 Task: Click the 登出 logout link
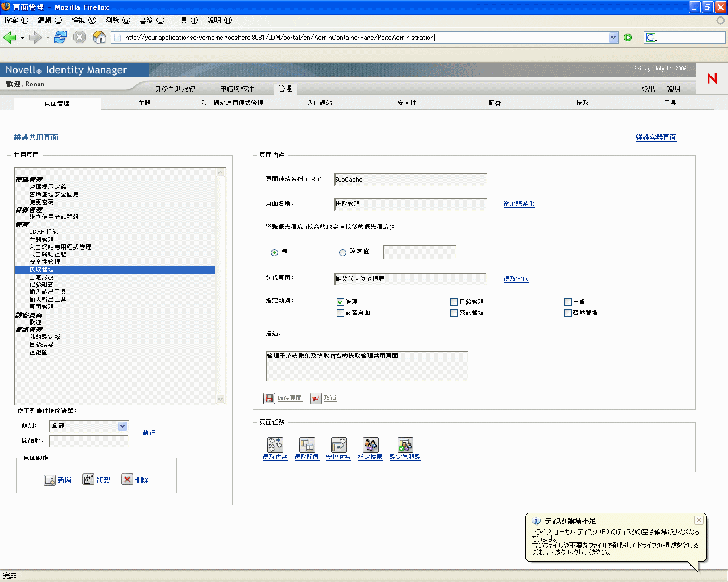[x=648, y=89]
